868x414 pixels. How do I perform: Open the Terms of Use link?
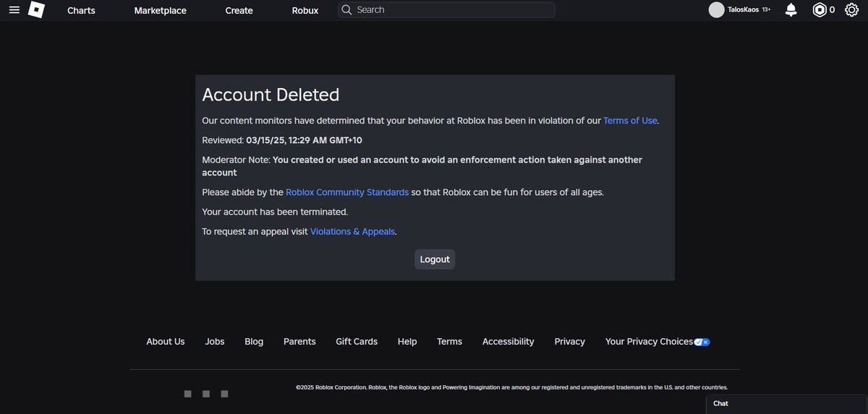point(630,121)
